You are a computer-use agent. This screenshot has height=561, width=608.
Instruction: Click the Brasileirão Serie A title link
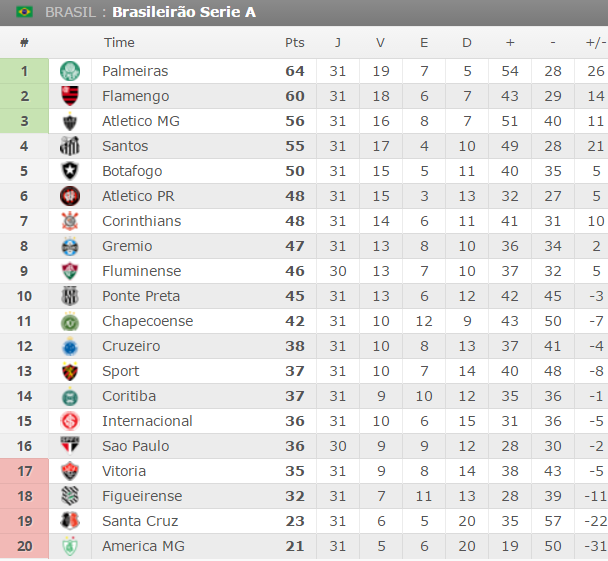point(183,12)
